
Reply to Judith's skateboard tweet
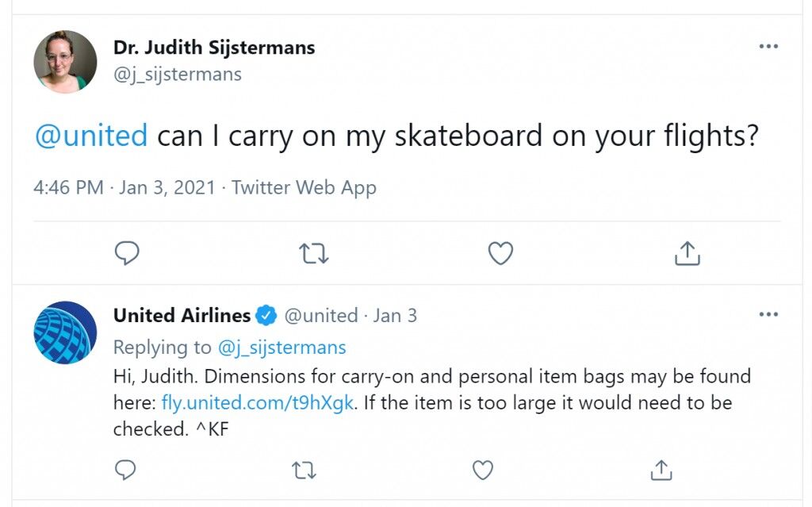click(x=127, y=254)
